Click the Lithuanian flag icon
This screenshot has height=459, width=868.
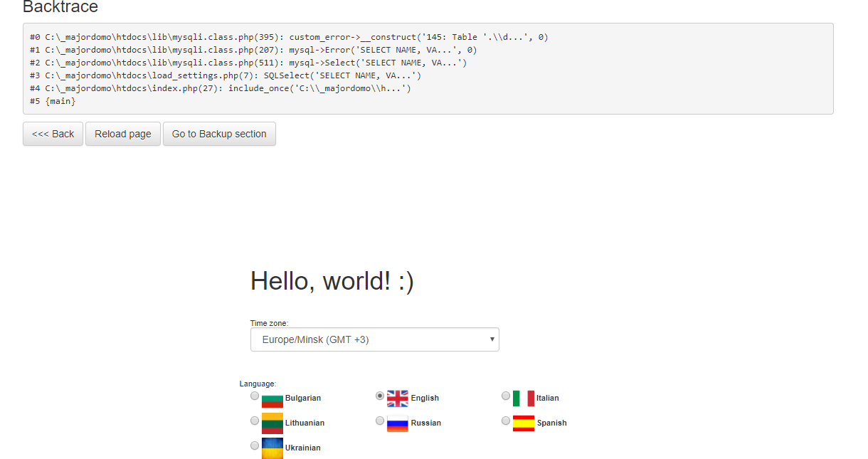click(272, 423)
